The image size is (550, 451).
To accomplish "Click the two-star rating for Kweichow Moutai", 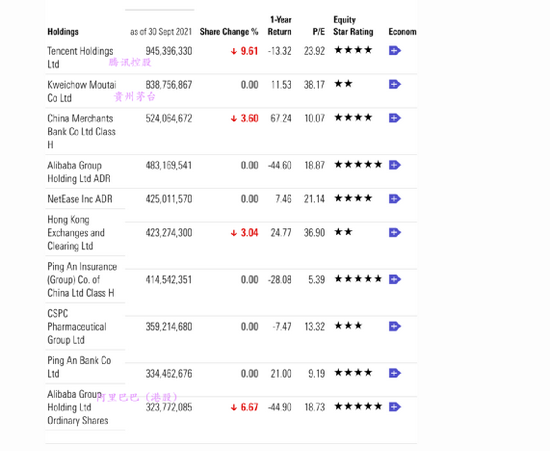I will 343,84.
